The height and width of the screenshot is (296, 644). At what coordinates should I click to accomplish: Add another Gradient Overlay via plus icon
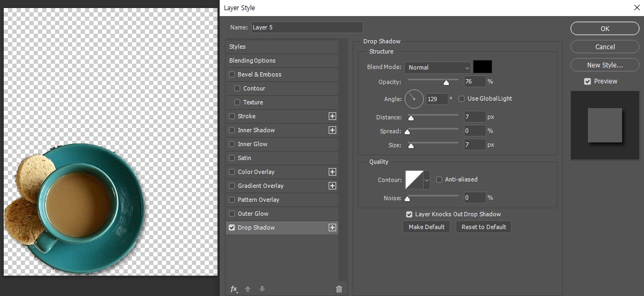332,186
